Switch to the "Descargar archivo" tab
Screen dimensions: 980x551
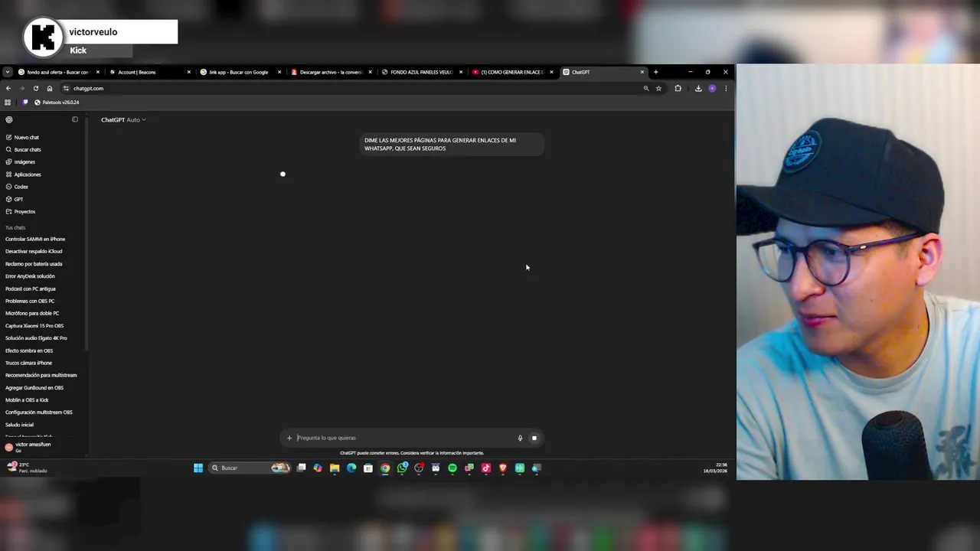[x=331, y=72]
